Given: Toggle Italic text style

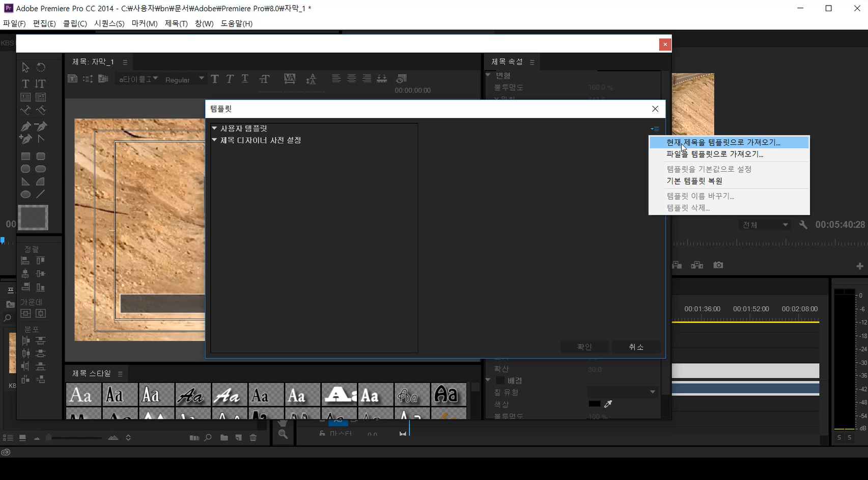Looking at the screenshot, I should (230, 78).
